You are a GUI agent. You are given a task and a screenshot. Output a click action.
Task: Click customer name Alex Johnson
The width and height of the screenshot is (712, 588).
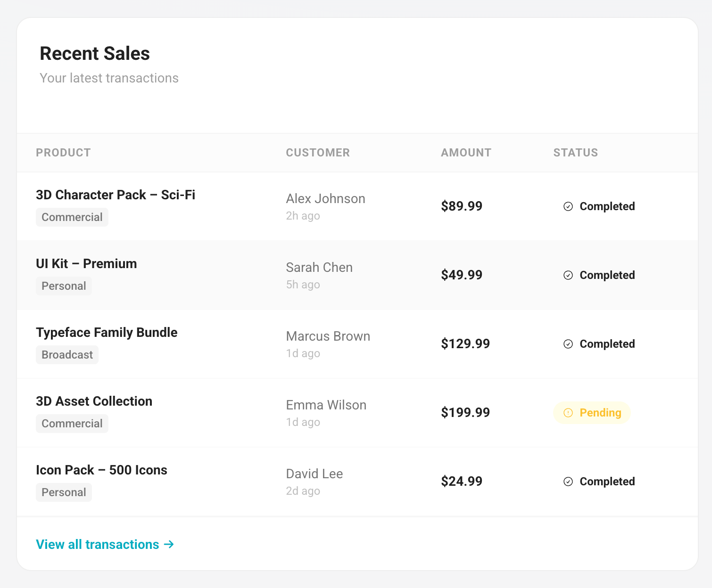[x=325, y=199]
